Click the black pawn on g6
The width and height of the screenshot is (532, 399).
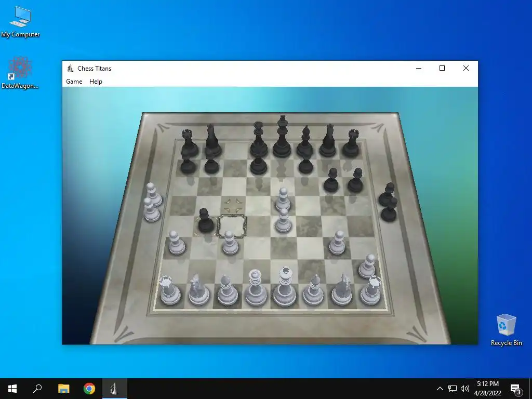331,180
